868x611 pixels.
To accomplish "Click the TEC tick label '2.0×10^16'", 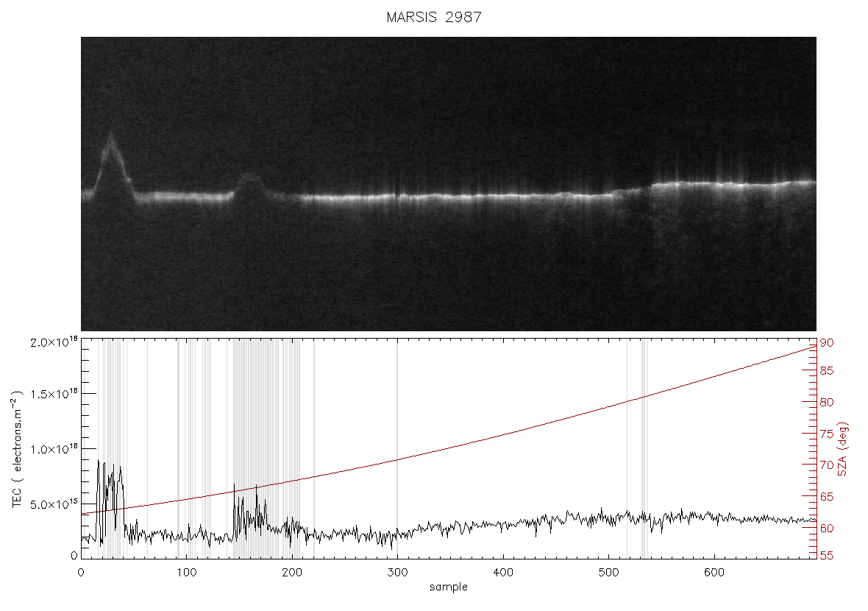I will (54, 342).
